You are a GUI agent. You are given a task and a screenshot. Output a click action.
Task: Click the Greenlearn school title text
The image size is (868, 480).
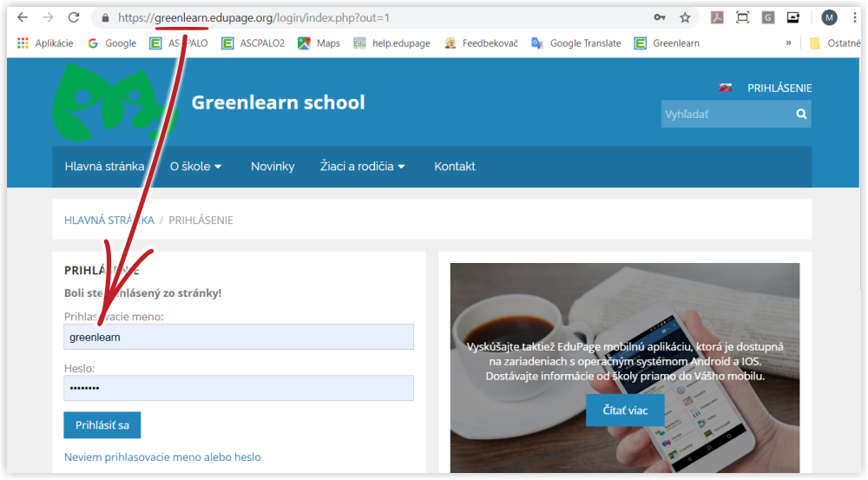[x=278, y=102]
